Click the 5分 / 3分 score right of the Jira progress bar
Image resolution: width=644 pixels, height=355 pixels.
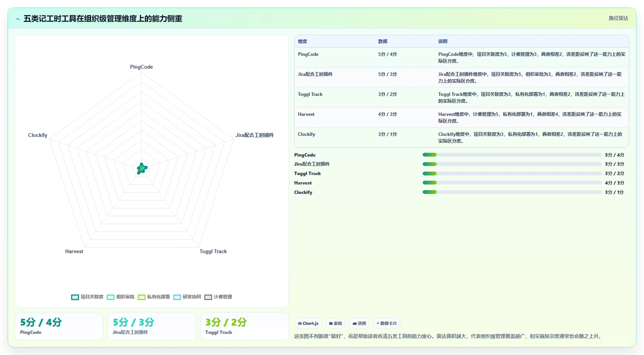615,164
